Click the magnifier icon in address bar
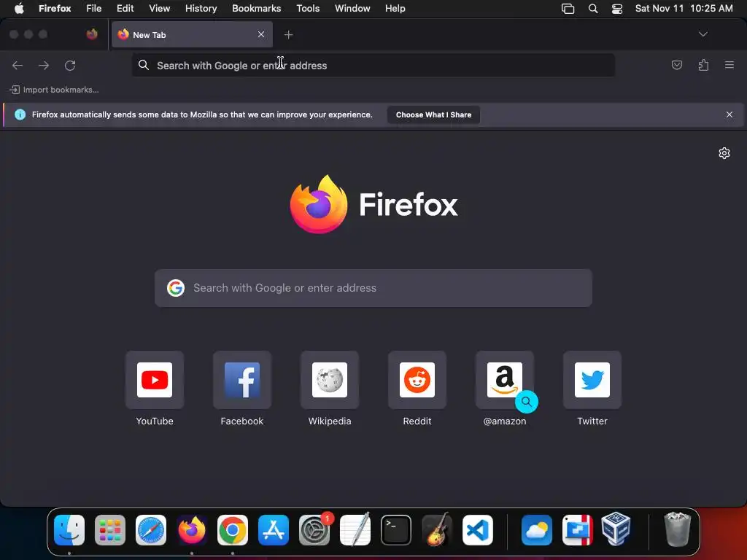747x560 pixels. click(144, 65)
